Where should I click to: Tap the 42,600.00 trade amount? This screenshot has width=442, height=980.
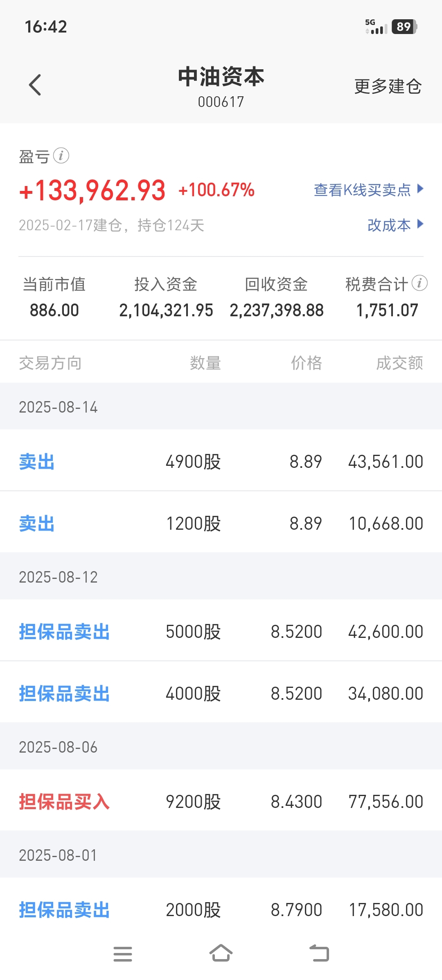[x=386, y=632]
